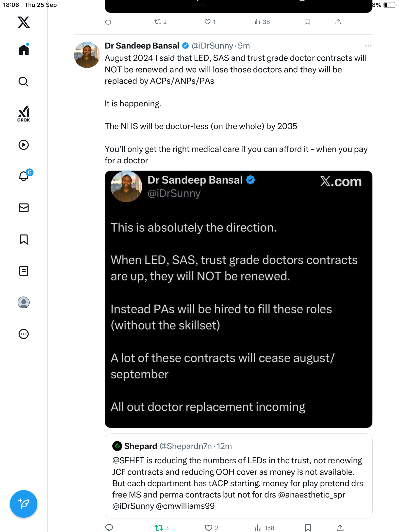Screen dimensions: 399x532
Task: Open the video tab play icon
Action: click(x=24, y=145)
